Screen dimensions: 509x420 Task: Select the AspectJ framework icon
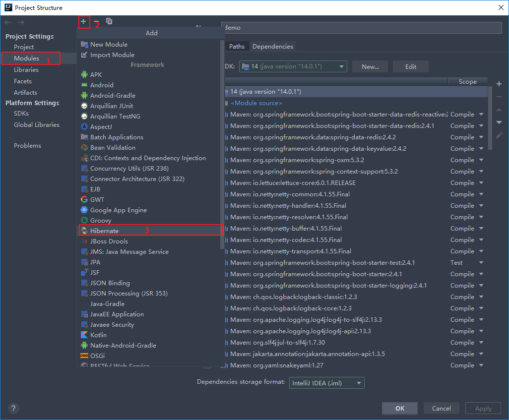[84, 126]
